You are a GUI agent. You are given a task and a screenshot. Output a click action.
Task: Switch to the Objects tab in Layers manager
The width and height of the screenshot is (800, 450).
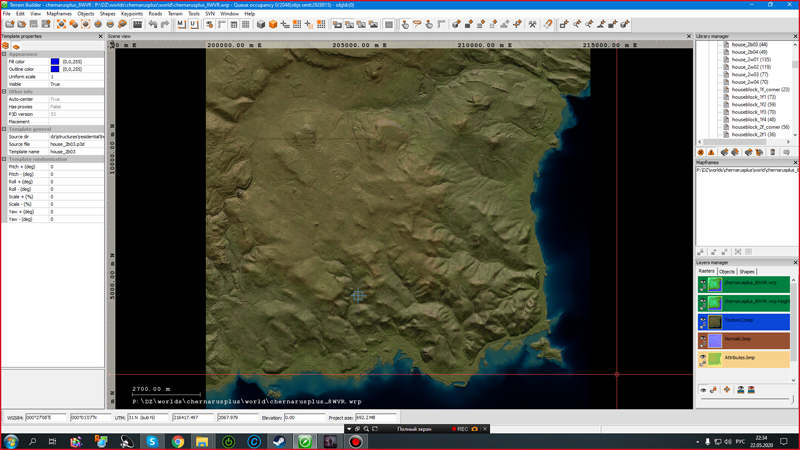(x=727, y=271)
